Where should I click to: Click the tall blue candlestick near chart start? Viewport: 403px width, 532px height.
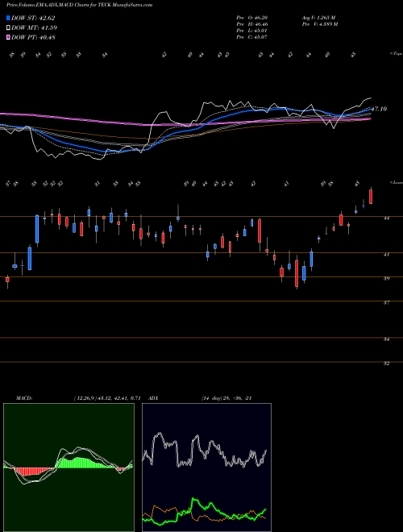click(37, 229)
